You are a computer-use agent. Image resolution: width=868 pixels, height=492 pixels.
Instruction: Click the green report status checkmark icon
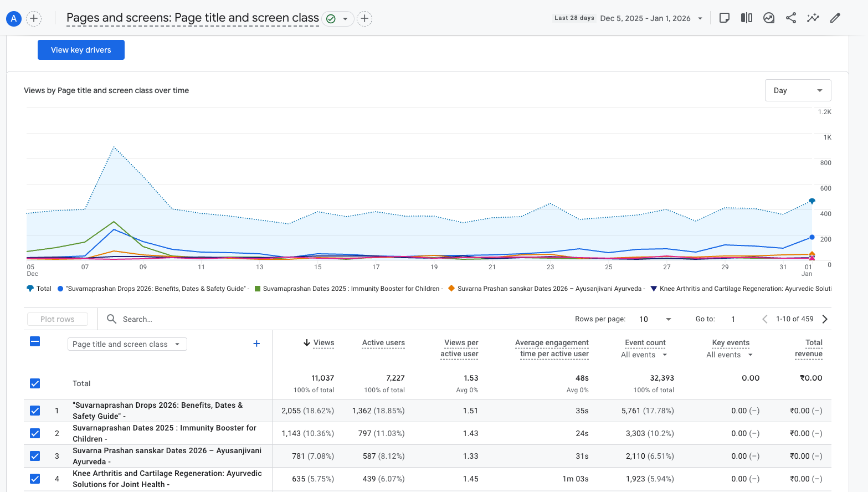331,19
